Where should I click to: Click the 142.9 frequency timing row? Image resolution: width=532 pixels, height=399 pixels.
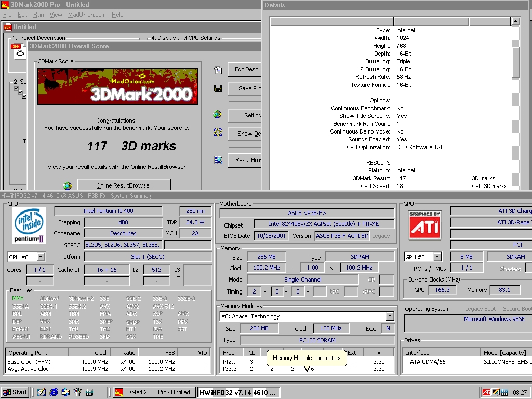click(x=308, y=362)
